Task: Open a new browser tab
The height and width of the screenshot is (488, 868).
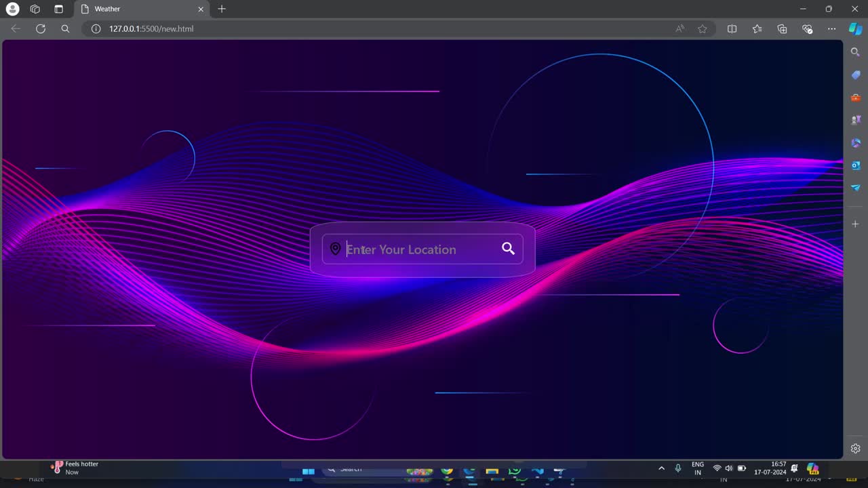Action: [222, 9]
